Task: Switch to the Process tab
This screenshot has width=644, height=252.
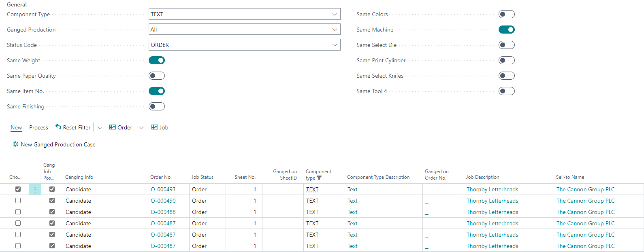Action: coord(38,127)
